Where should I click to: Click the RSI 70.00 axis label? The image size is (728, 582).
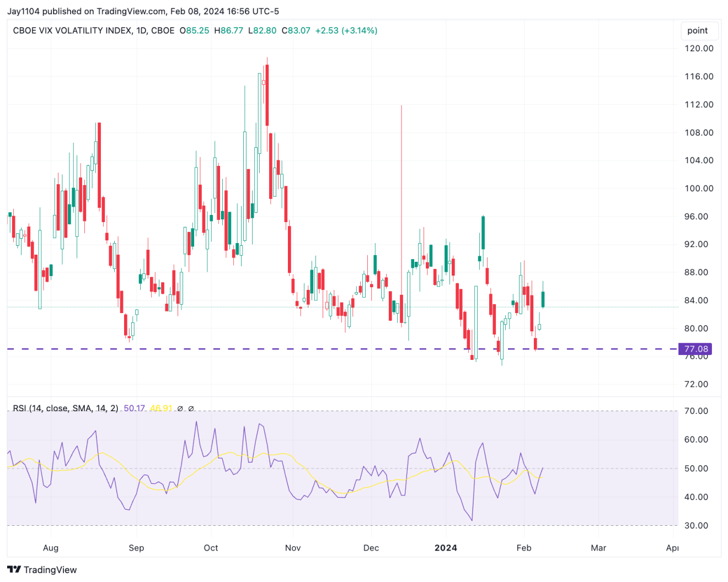(x=697, y=411)
